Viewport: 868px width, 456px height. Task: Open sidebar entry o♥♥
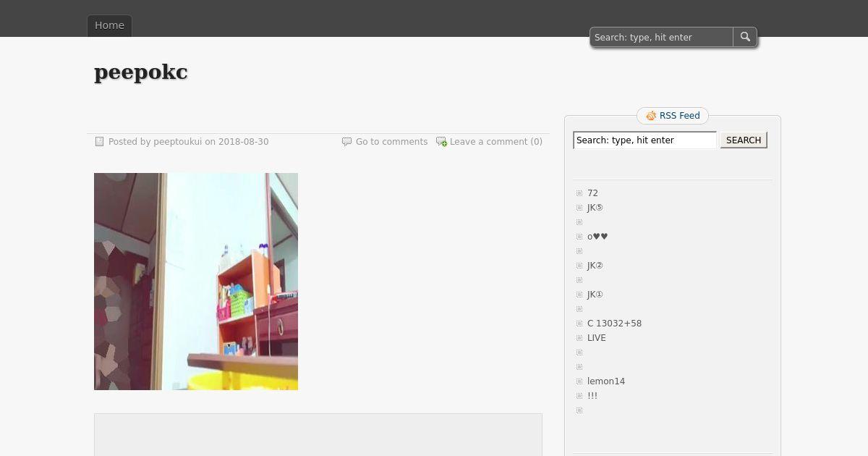(x=597, y=237)
